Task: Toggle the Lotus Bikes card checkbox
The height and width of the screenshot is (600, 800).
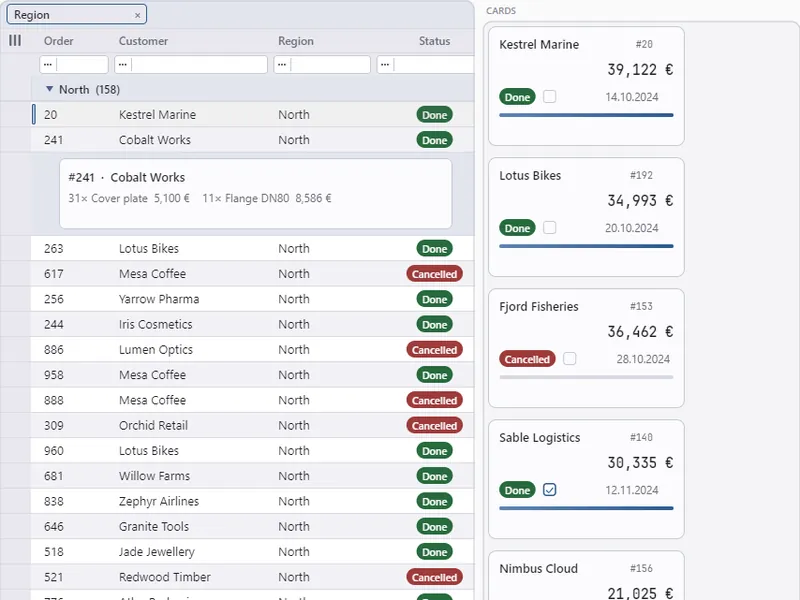Action: tap(549, 228)
